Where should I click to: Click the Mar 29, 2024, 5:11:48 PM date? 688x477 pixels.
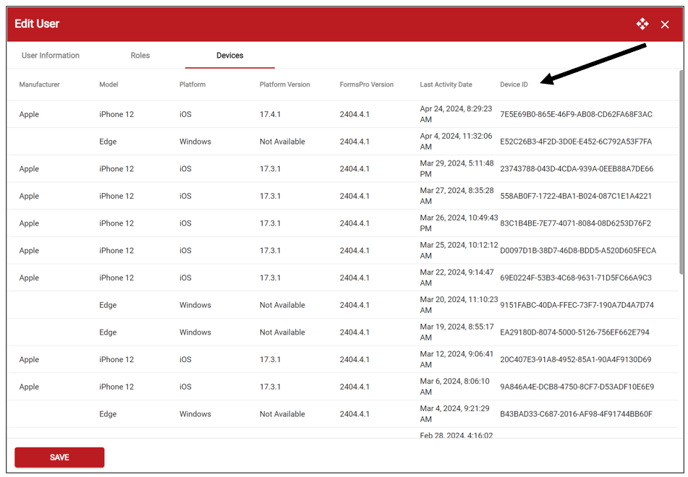[x=457, y=169]
